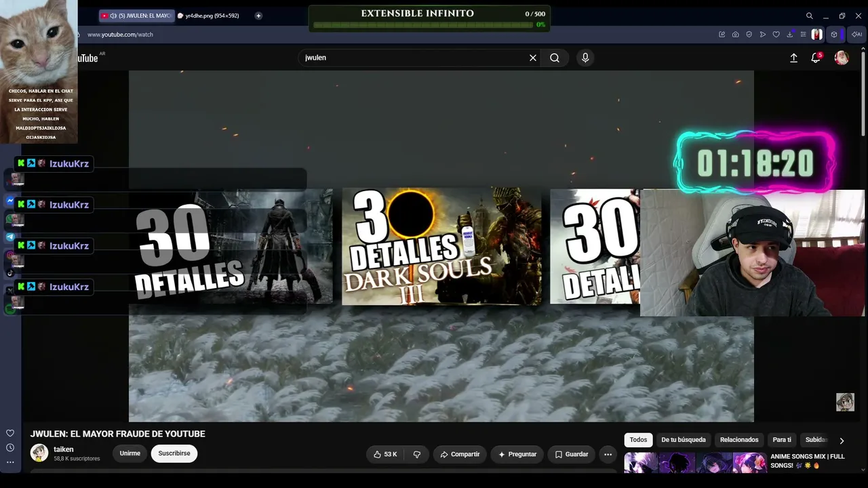Open sidebar three-dots more menu
The width and height of the screenshot is (868, 488).
10,462
